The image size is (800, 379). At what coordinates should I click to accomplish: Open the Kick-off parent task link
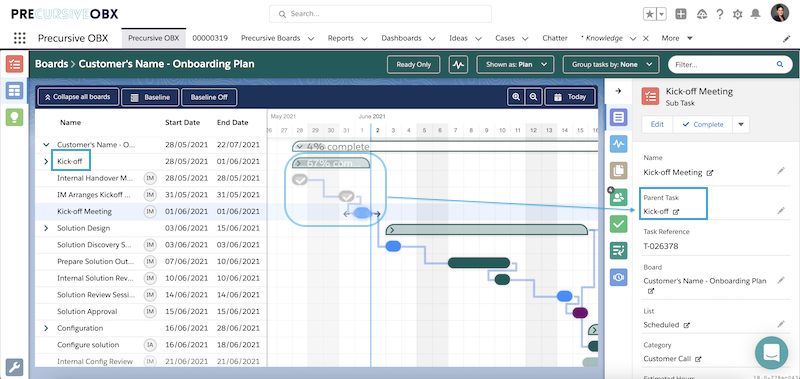tap(656, 211)
